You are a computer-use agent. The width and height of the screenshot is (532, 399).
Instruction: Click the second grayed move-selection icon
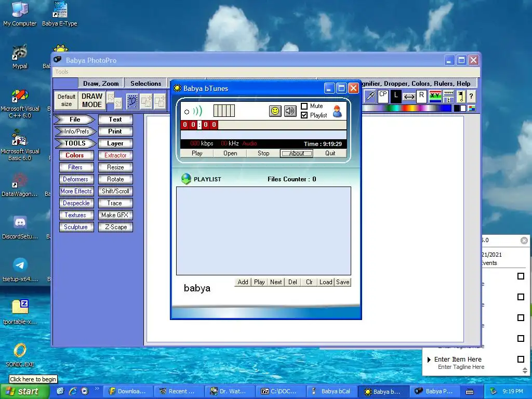pyautogui.click(x=160, y=101)
